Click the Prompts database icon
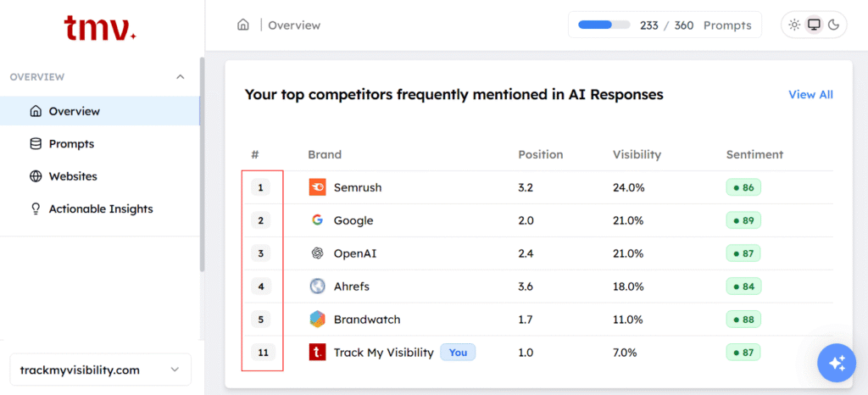The width and height of the screenshot is (868, 395). (36, 144)
